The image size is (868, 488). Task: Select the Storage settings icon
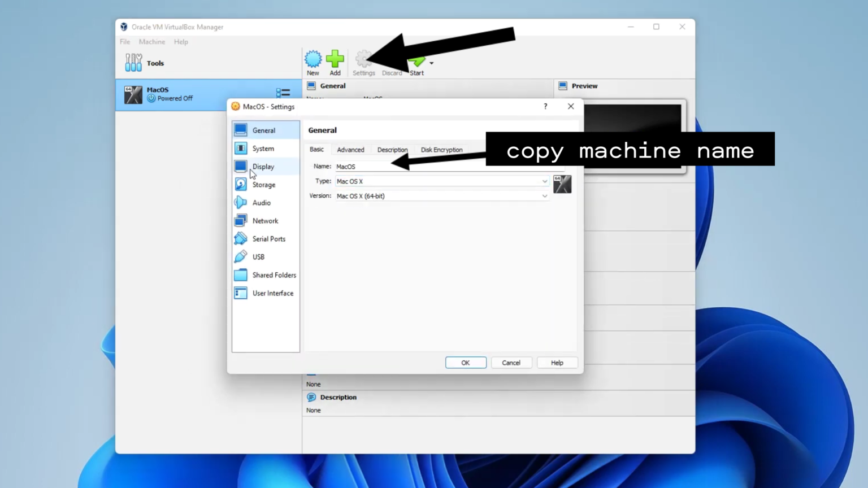241,184
